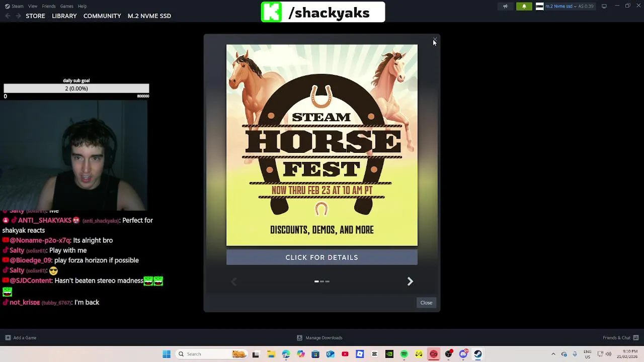Open the M.2 NVME SSD profile tab
The height and width of the screenshot is (362, 644).
149,16
